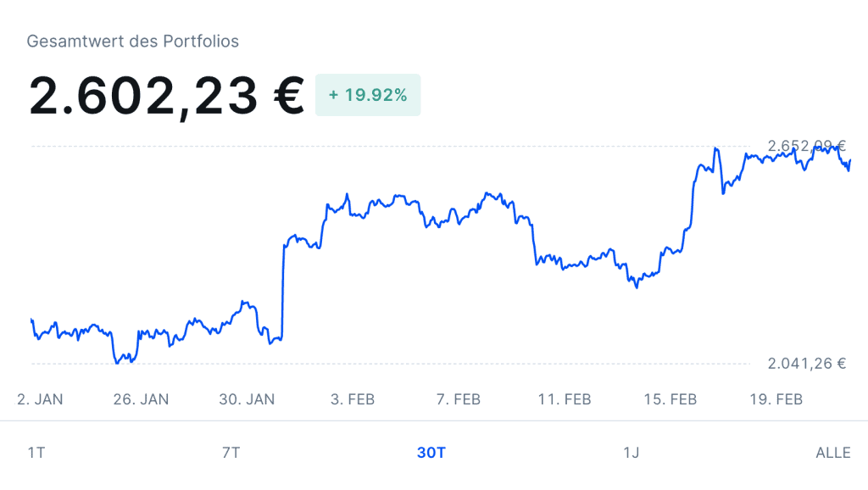Screen dimensions: 868x490
Task: Click the 2.652,09 € high price label
Action: tap(807, 146)
